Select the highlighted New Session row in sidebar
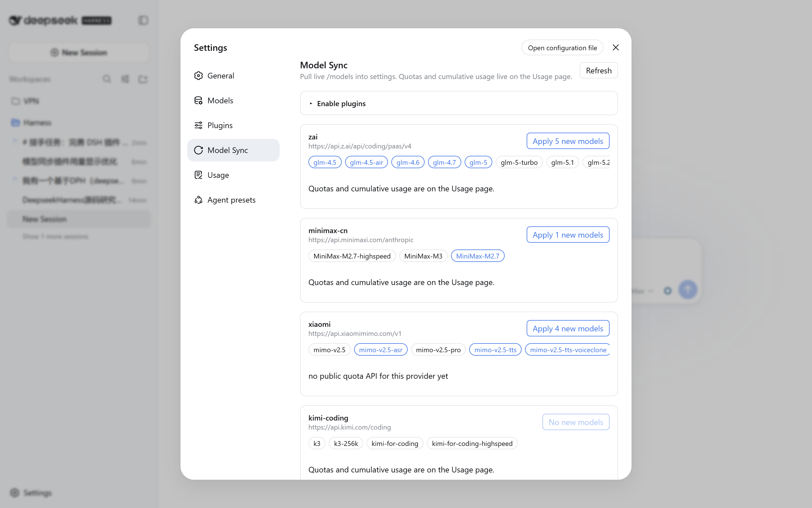812x508 pixels. [79, 219]
